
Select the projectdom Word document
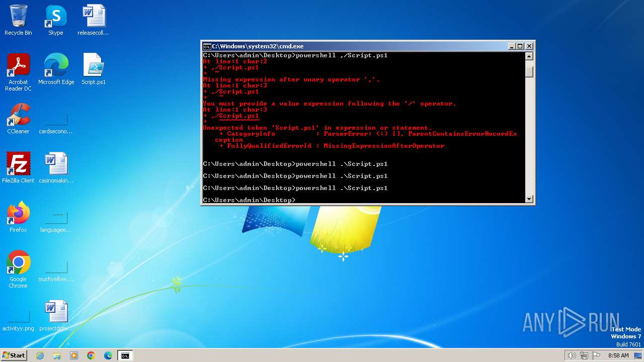(x=56, y=316)
